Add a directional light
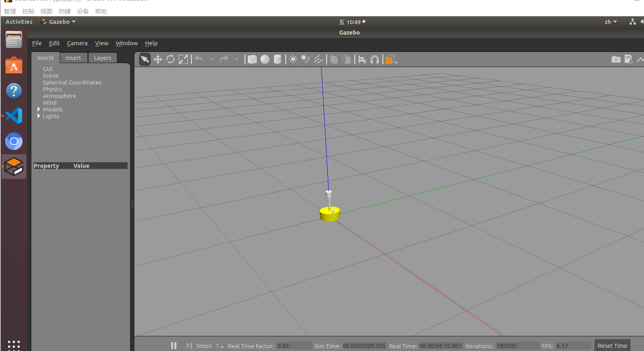This screenshot has height=351, width=644. 318,59
